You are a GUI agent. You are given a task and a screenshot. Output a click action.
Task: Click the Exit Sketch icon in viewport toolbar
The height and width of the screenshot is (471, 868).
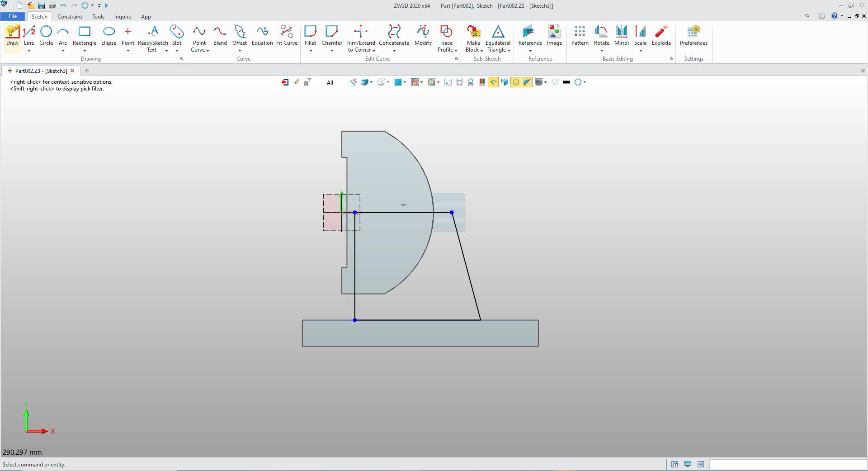pyautogui.click(x=285, y=82)
